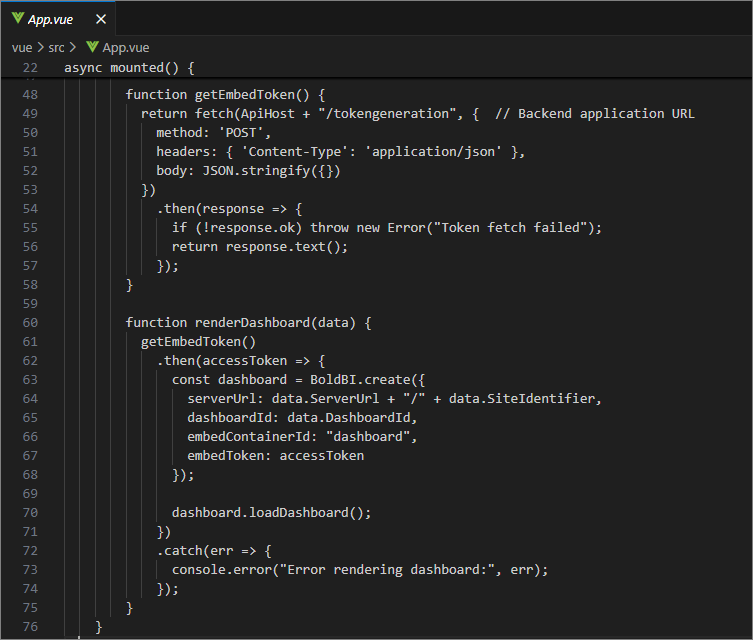Click '.then(response => {' on line 54
The height and width of the screenshot is (640, 753).
point(230,209)
